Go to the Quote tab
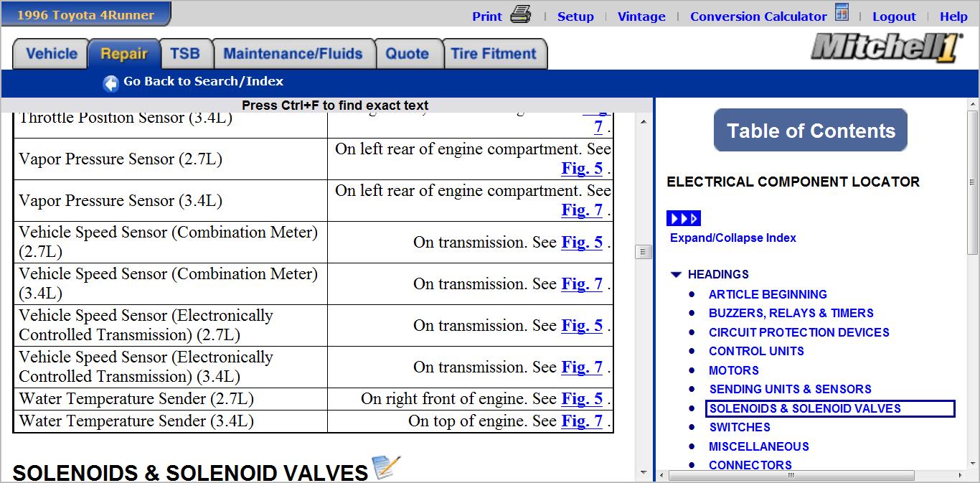This screenshot has width=980, height=483. (407, 54)
